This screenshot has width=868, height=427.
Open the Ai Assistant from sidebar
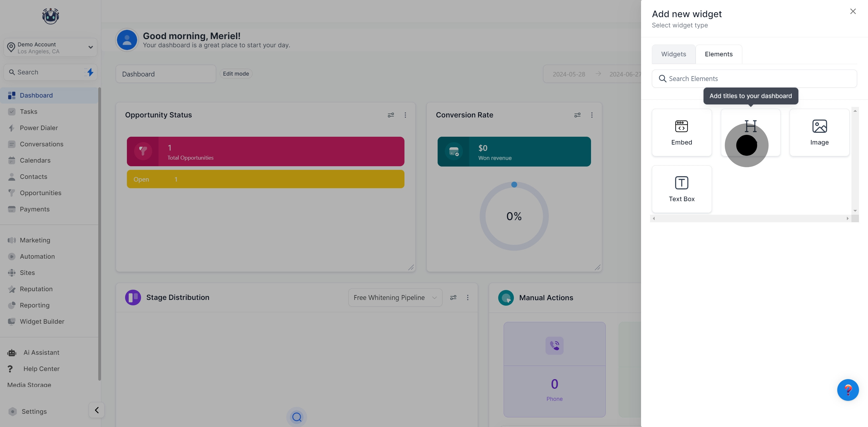(x=41, y=353)
